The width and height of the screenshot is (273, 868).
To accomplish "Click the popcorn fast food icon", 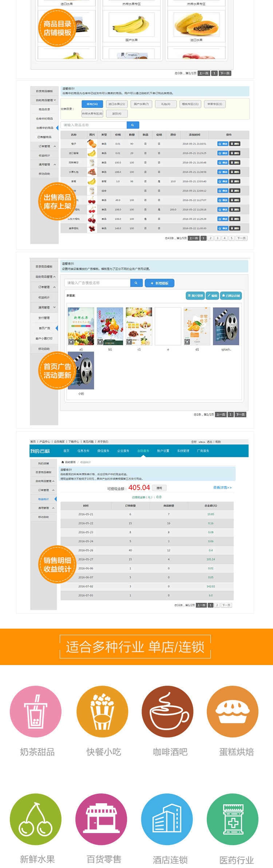I will pos(102,712).
